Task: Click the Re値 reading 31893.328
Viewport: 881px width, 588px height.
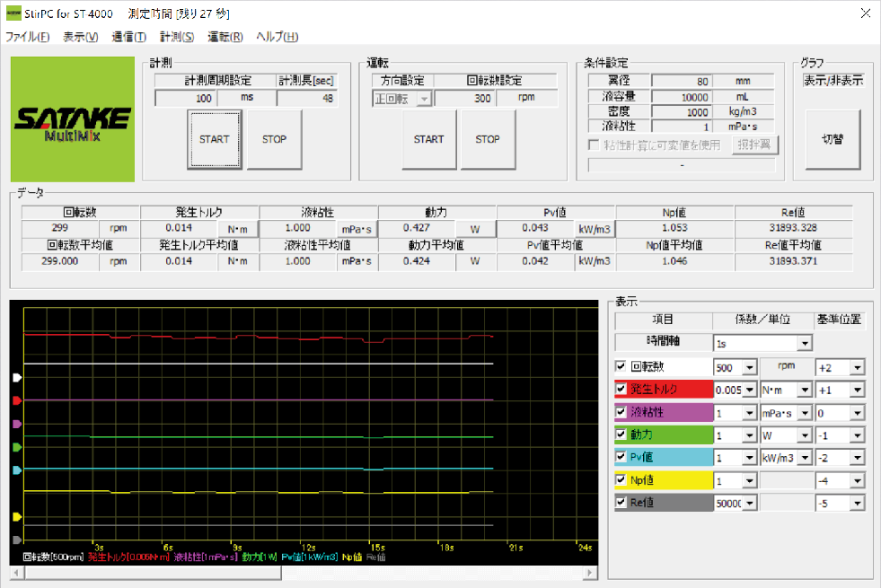Action: click(793, 228)
